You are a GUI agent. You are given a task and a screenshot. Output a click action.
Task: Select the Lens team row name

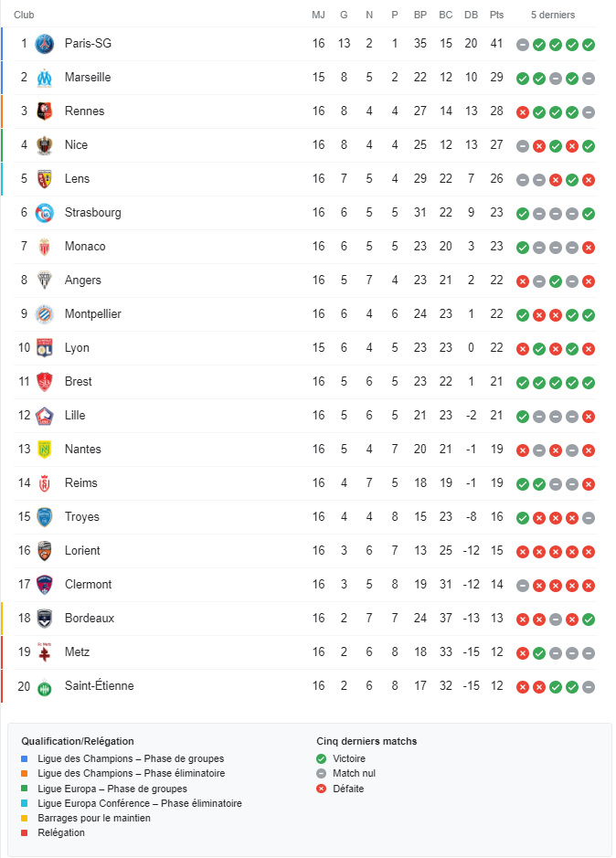point(77,179)
